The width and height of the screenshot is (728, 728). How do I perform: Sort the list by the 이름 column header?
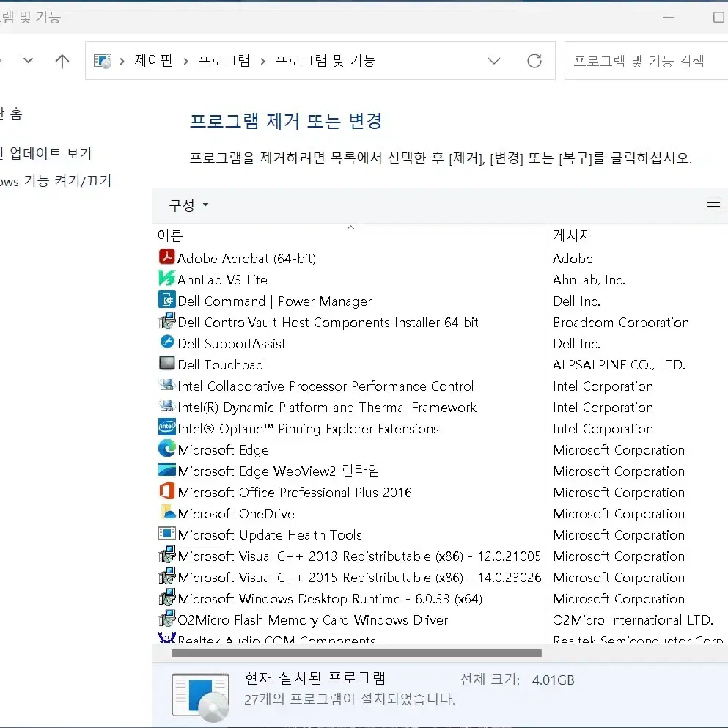coord(170,236)
